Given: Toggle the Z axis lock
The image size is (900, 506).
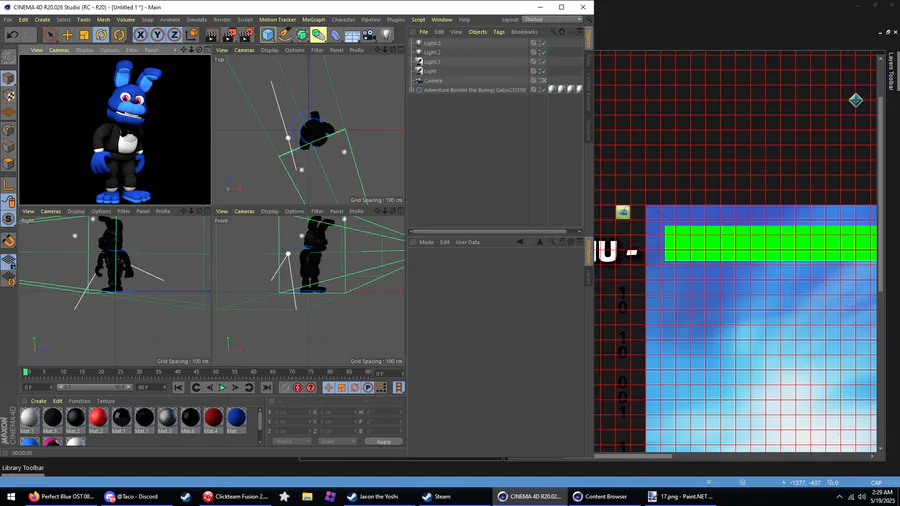Looking at the screenshot, I should click(x=174, y=35).
